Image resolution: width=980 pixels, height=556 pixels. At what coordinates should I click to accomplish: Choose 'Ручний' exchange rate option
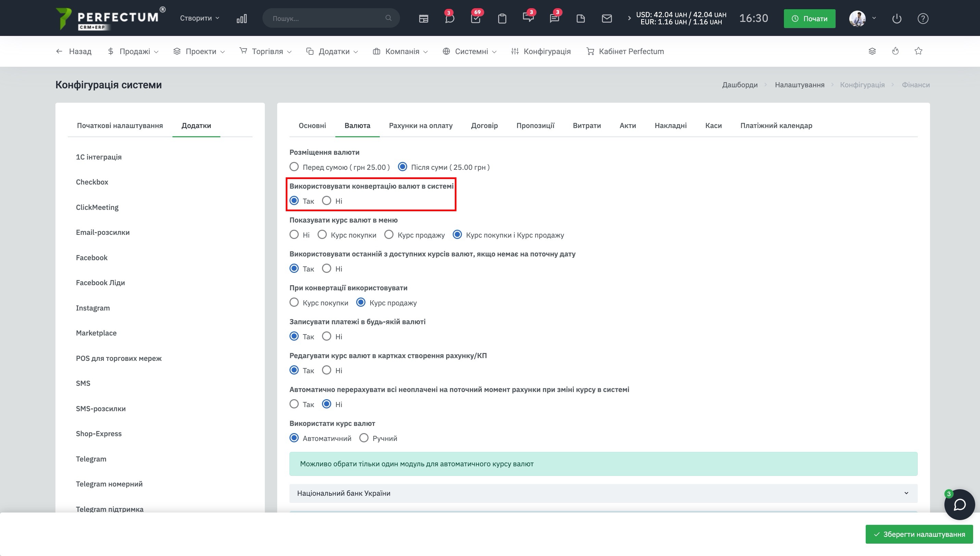tap(364, 438)
